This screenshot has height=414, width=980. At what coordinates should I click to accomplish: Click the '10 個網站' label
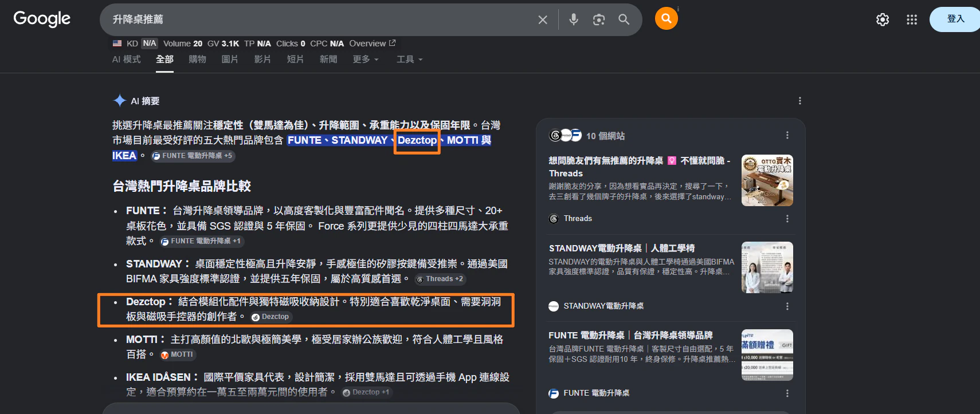click(x=605, y=136)
